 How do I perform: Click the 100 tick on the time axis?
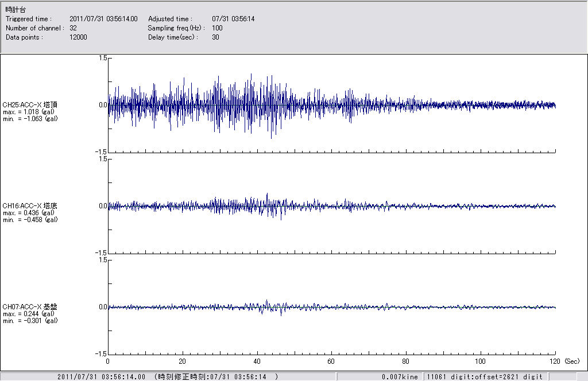point(481,362)
